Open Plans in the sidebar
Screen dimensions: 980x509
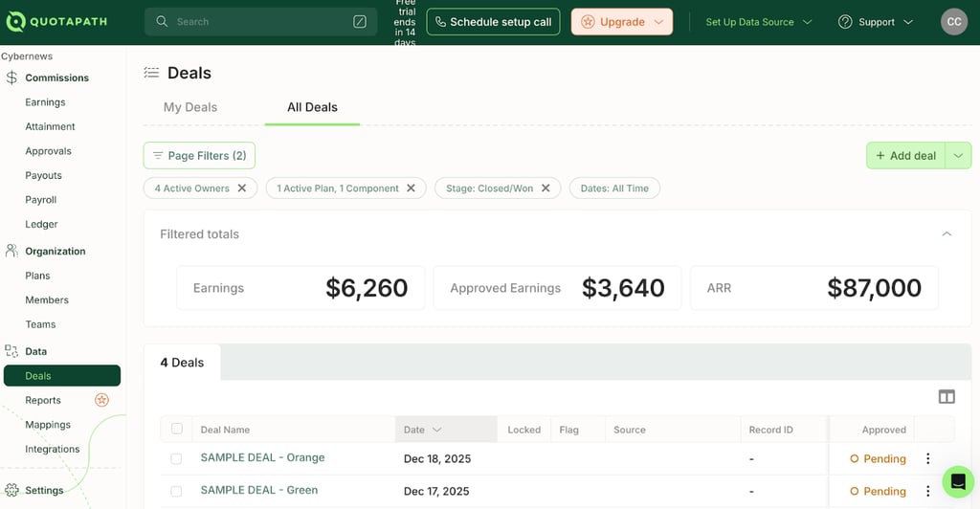[x=37, y=276]
